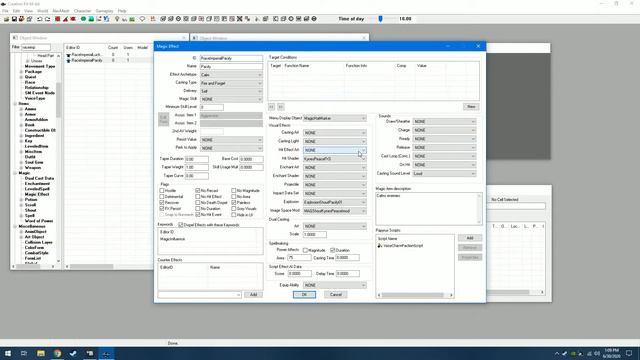Toggle the Hostile flag checkbox
This screenshot has height=360, width=640.
pyautogui.click(x=162, y=191)
